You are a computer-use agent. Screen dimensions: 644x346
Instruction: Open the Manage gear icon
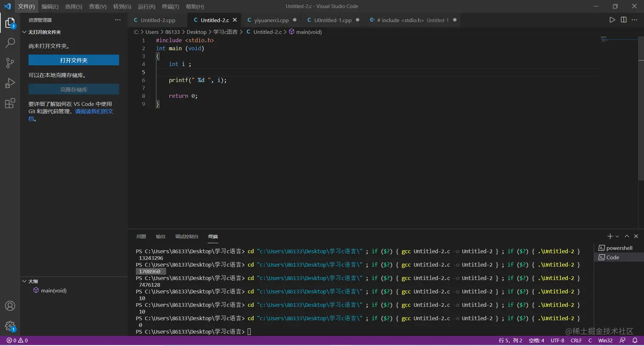pos(10,326)
